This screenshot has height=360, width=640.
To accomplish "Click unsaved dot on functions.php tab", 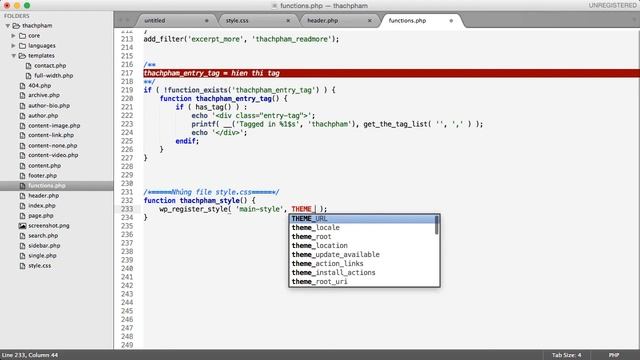I will (451, 20).
